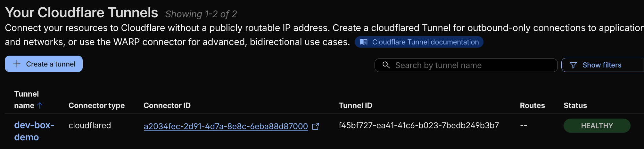The image size is (644, 149).
Task: Click the magnifier icon in the search box
Action: tap(386, 65)
